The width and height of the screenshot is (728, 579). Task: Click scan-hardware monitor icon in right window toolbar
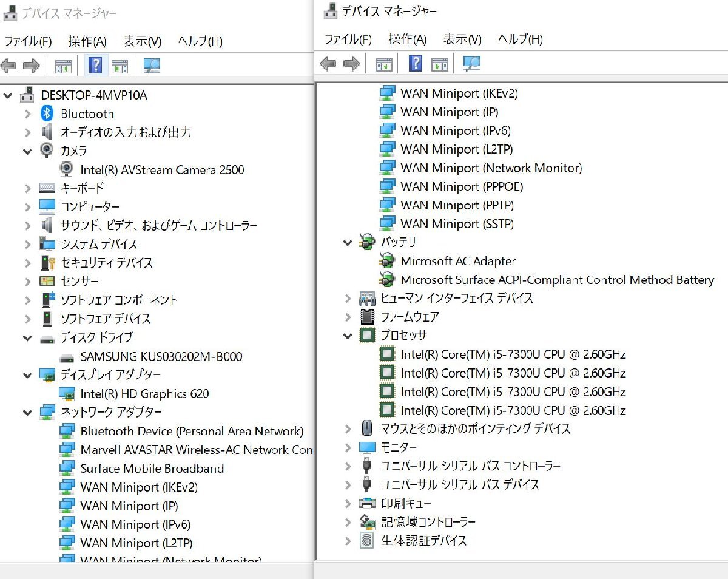pos(472,63)
